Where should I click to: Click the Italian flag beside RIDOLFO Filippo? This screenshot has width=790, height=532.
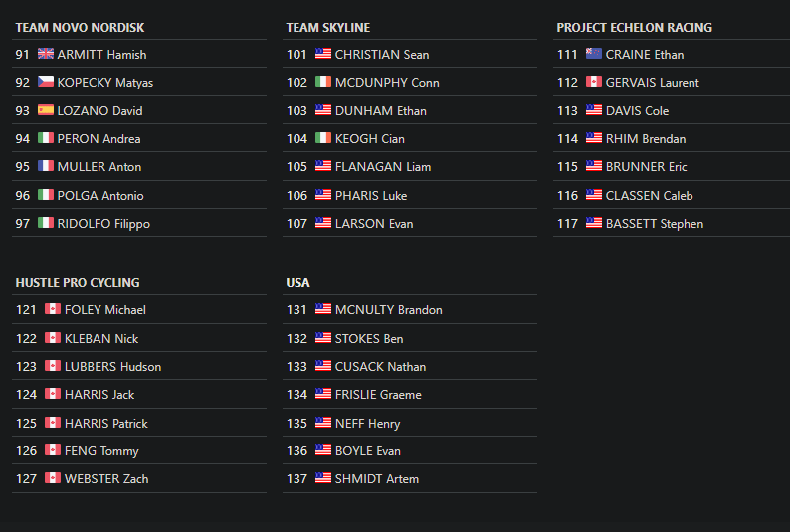46,223
